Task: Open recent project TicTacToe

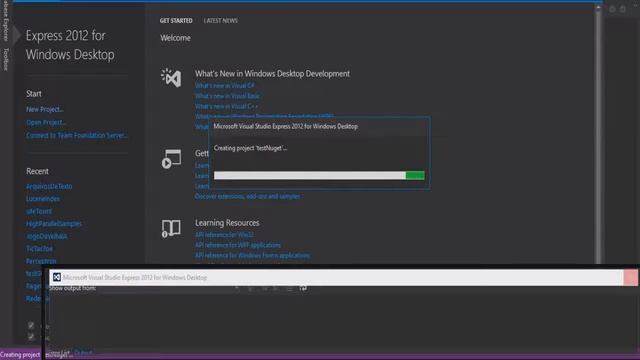Action: pos(40,248)
